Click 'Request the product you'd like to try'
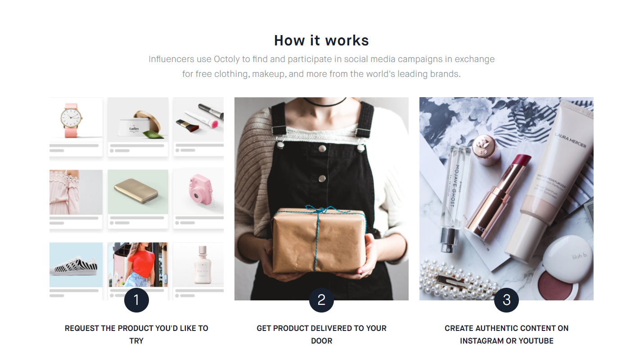 136,335
